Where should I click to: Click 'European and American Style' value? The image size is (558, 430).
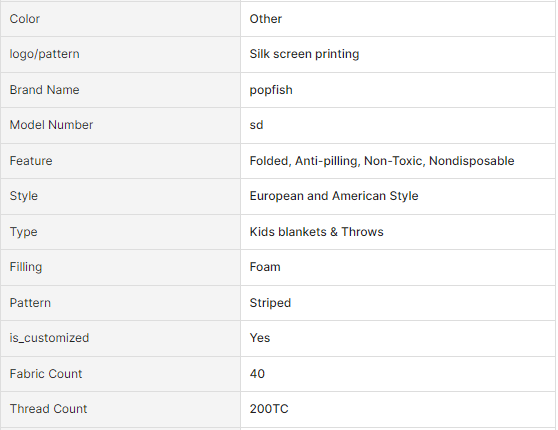coord(334,196)
